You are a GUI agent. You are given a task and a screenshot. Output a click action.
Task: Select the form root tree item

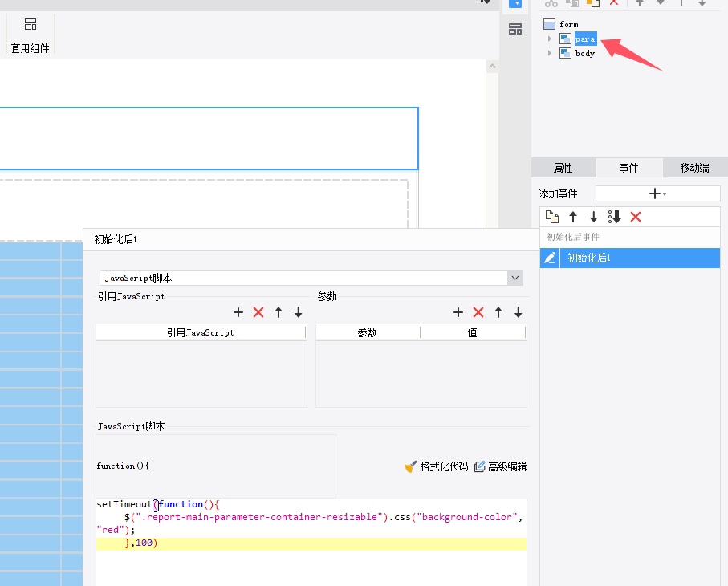point(568,24)
